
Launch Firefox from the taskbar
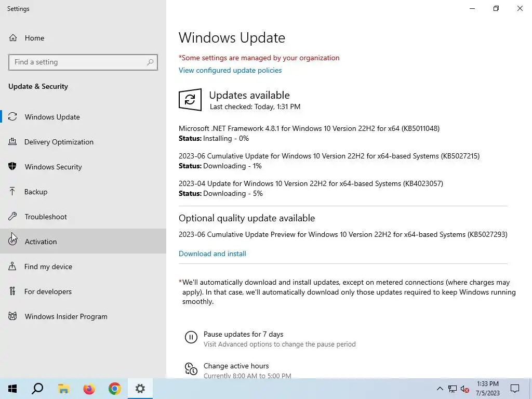click(x=89, y=389)
